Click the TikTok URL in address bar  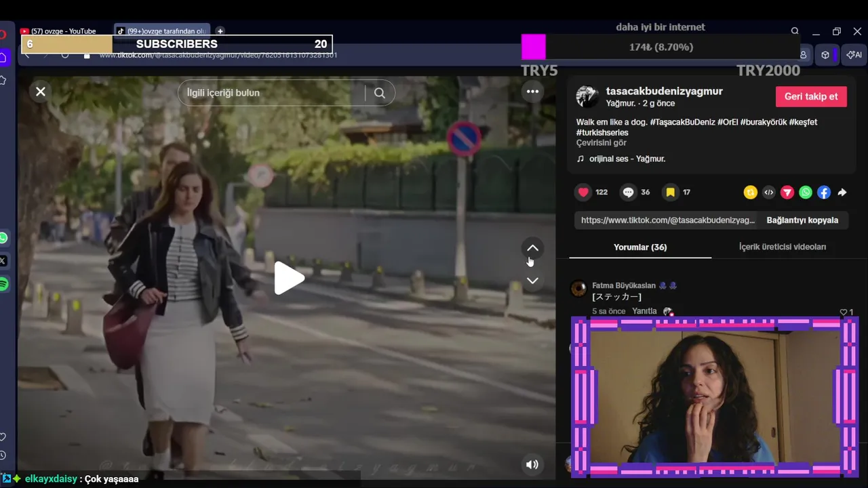point(218,55)
